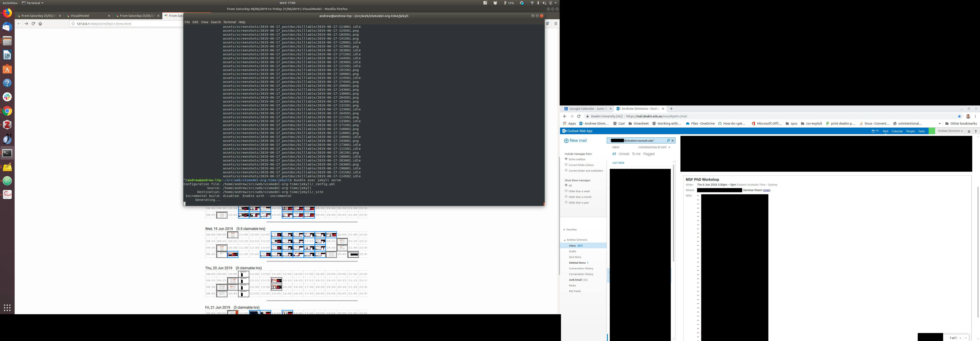Viewport: 980px width, 341px height.
Task: Open Slack from the Ubuntu dock
Action: tap(7, 97)
